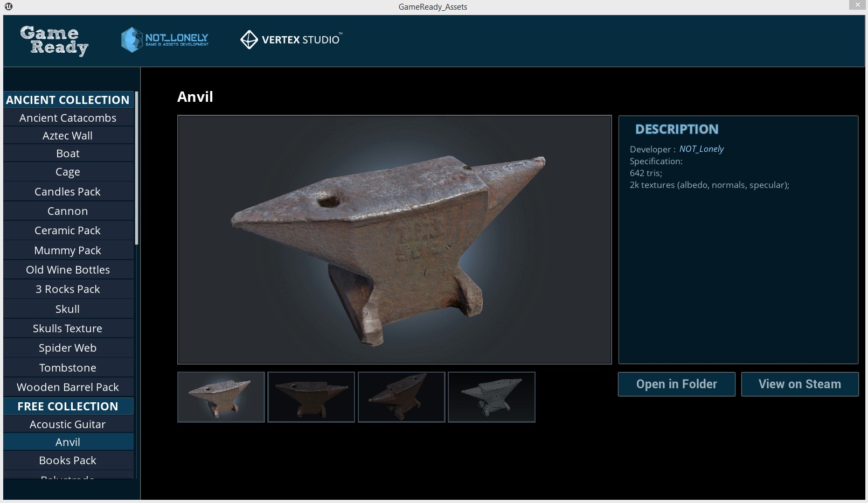Click the sidebar list scrollbar

[137, 168]
